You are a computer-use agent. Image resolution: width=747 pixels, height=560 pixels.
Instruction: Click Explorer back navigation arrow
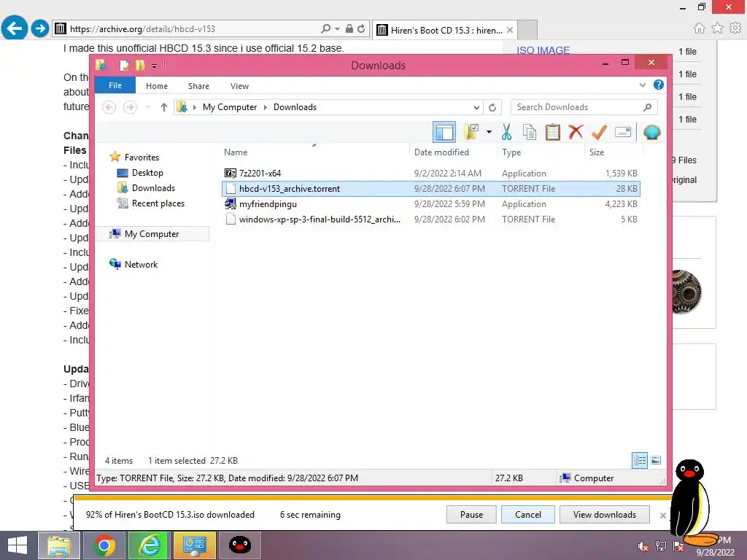pos(109,107)
